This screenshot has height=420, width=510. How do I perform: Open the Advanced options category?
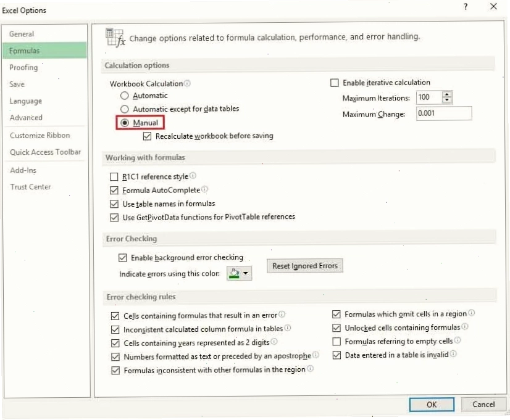[x=45, y=118]
